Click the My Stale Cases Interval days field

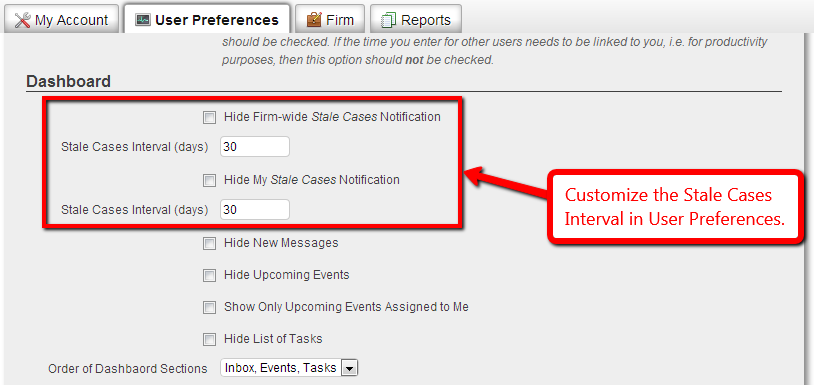point(255,210)
